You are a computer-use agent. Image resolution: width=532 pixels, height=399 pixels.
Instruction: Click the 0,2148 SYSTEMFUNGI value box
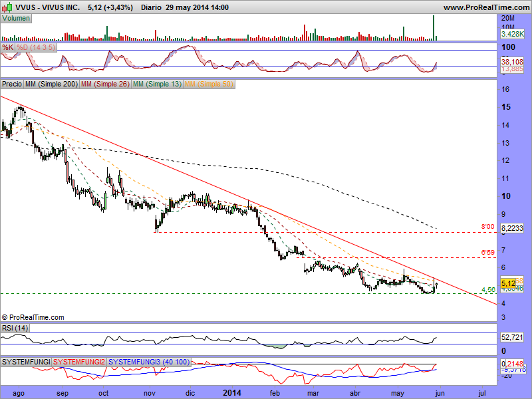[x=512, y=363]
